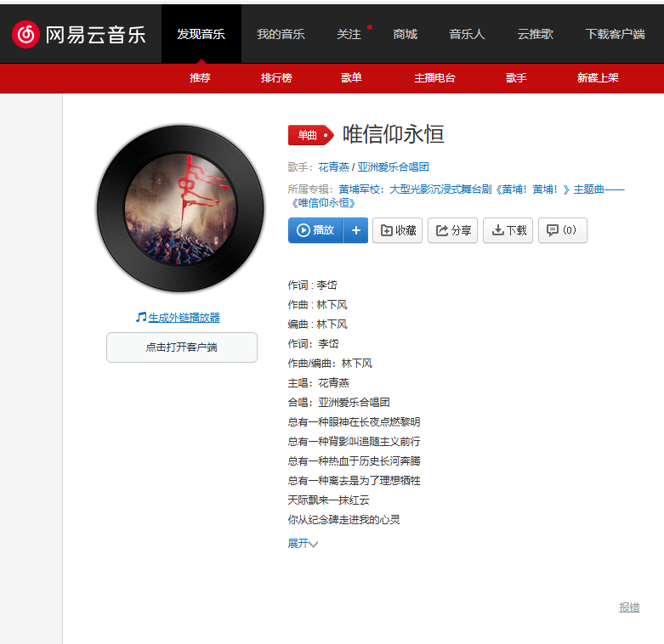The width and height of the screenshot is (664, 644).
Task: Click the 报错 report error link
Action: [629, 607]
